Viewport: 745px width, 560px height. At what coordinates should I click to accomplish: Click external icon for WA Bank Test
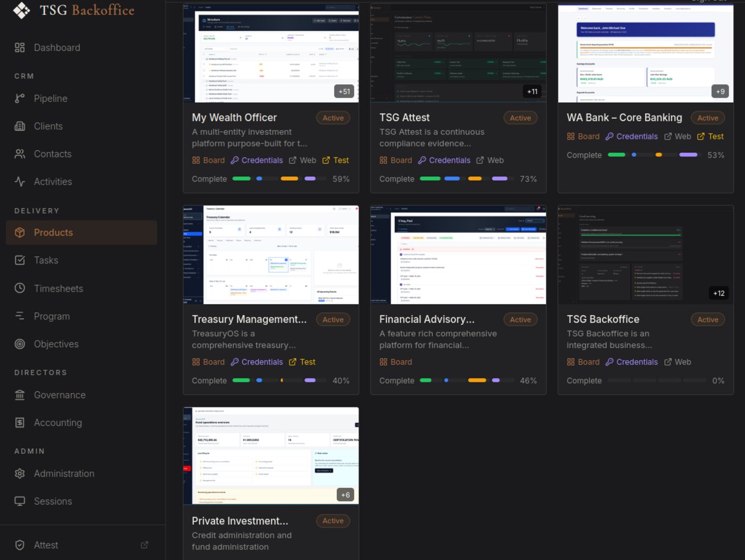(701, 136)
